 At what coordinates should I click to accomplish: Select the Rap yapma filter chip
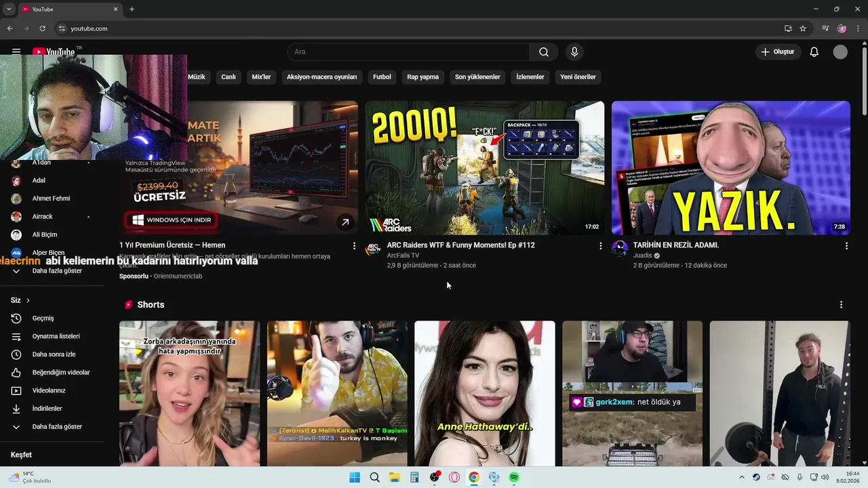point(423,77)
